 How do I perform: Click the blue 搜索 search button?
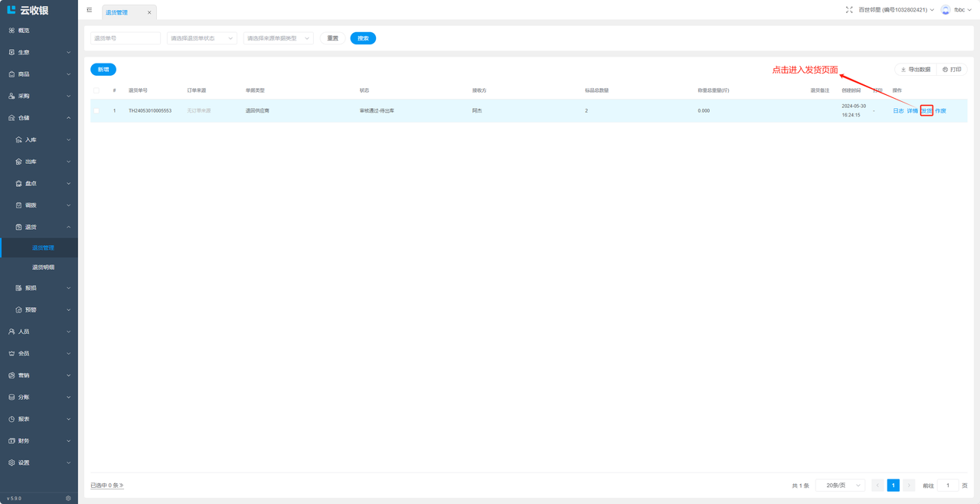point(363,38)
